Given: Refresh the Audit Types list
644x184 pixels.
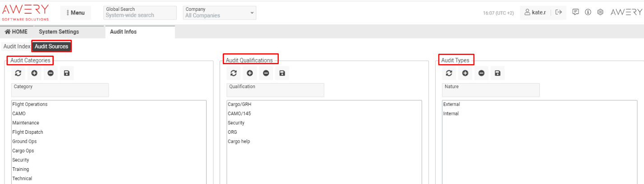Looking at the screenshot, I should (x=449, y=73).
